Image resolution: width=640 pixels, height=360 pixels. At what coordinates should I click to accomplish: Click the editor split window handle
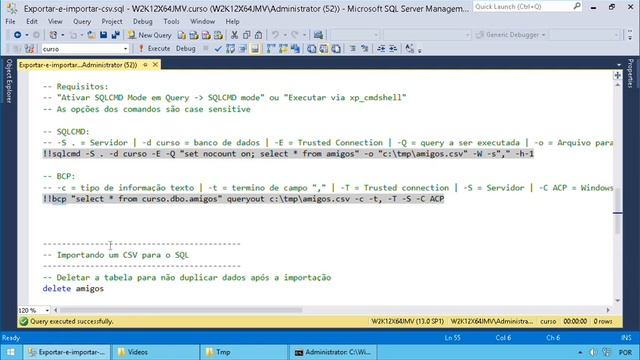(618, 76)
